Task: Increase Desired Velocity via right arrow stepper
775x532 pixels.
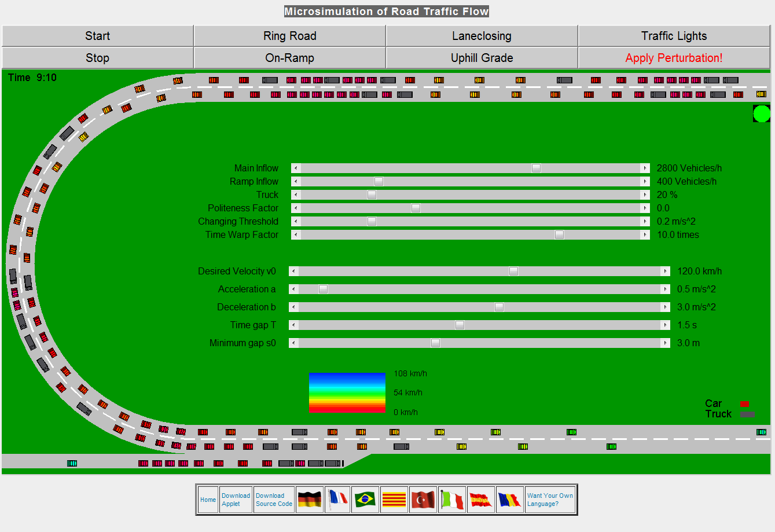Action: pos(666,270)
